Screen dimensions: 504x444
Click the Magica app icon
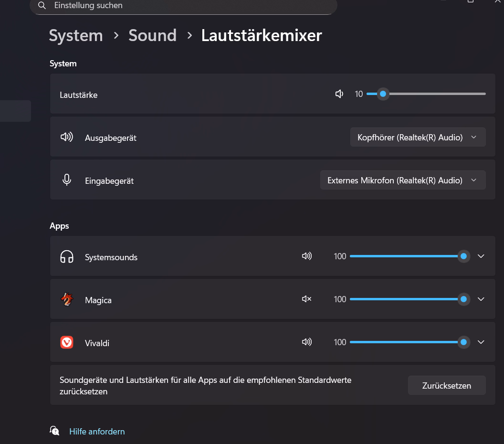coord(67,299)
